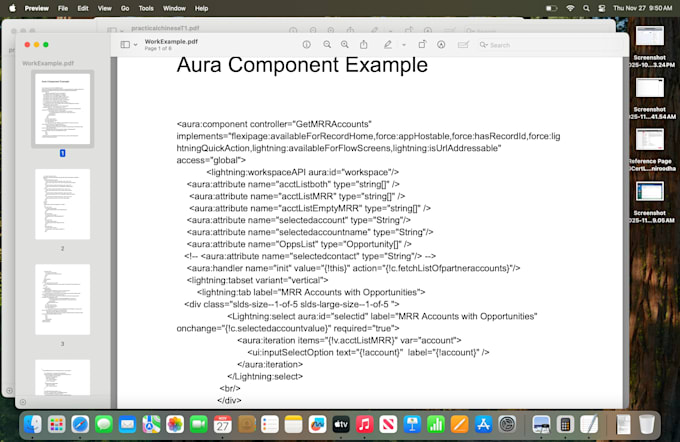Open the Share menu for WorkExample.pdf

[364, 45]
